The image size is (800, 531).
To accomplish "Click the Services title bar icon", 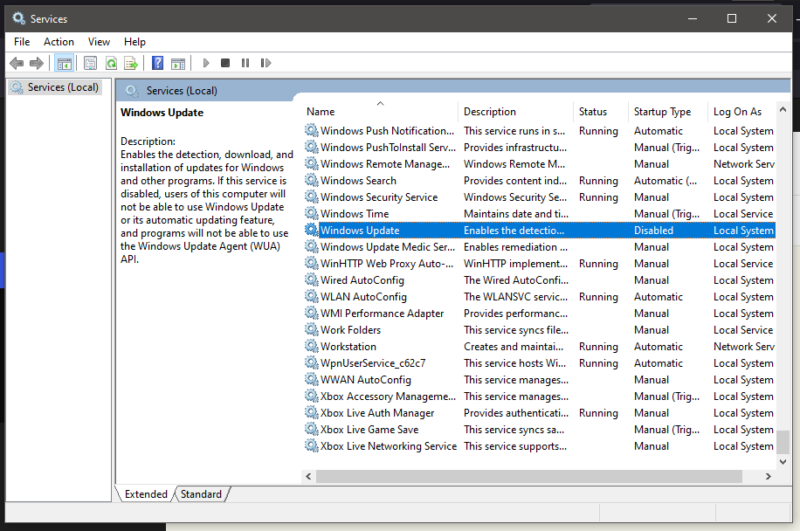I will click(19, 19).
